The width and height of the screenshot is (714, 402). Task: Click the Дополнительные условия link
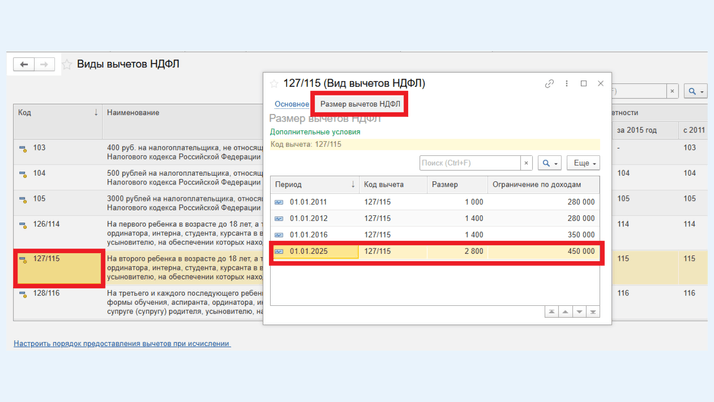315,132
